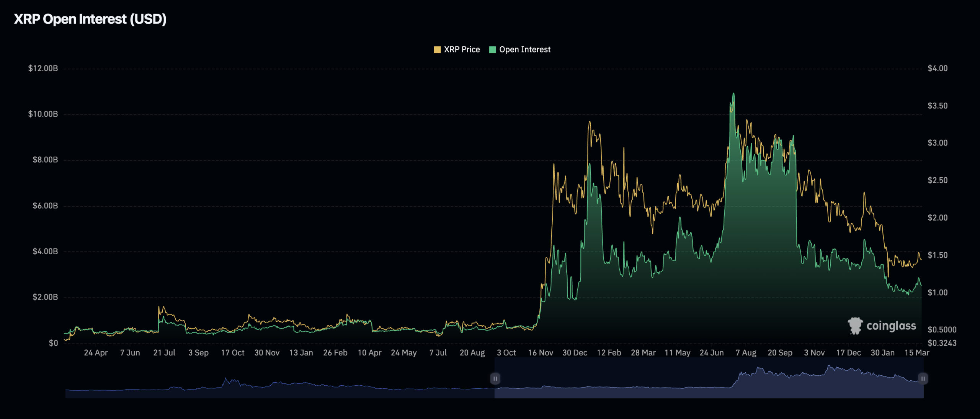
Task: Click the right range slider handle
Action: [923, 378]
